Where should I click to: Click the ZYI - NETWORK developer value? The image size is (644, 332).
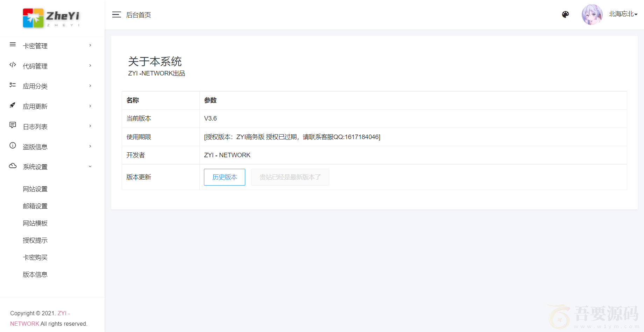coord(227,155)
